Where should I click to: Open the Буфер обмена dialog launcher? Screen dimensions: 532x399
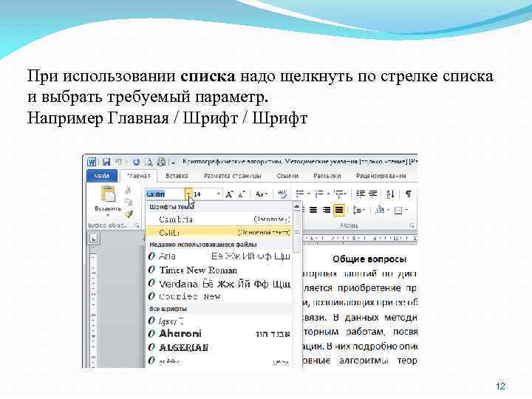(137, 225)
